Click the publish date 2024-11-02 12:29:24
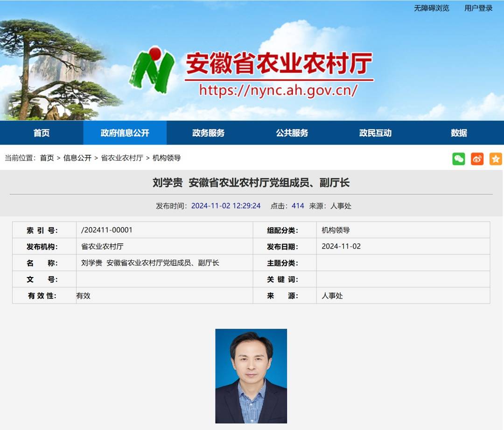Viewport: 504px width, 430px height. pyautogui.click(x=226, y=206)
